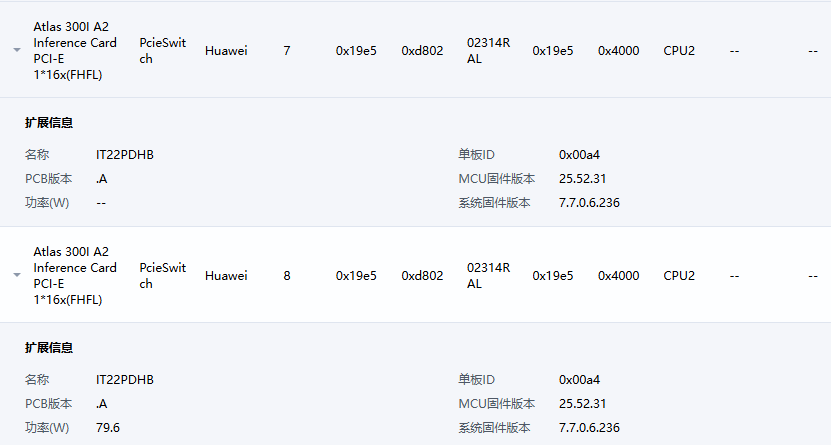The width and height of the screenshot is (831, 445).
Task: Click Huawei vendor cell in slot 7 row
Action: pyautogui.click(x=226, y=51)
